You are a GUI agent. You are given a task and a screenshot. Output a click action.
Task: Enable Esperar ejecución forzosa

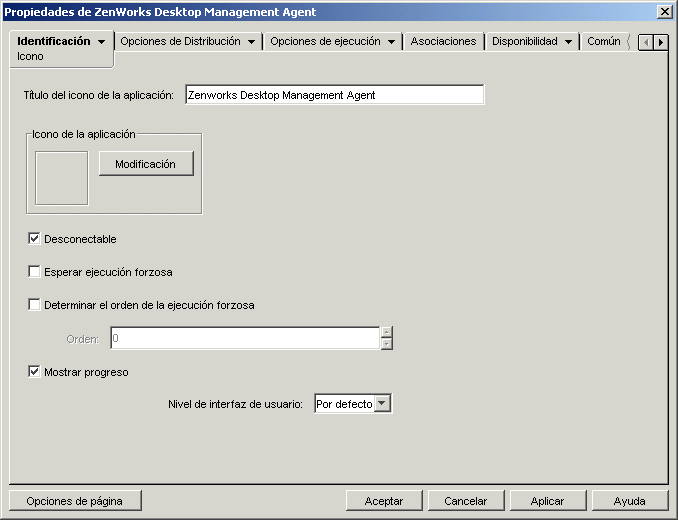pos(34,271)
